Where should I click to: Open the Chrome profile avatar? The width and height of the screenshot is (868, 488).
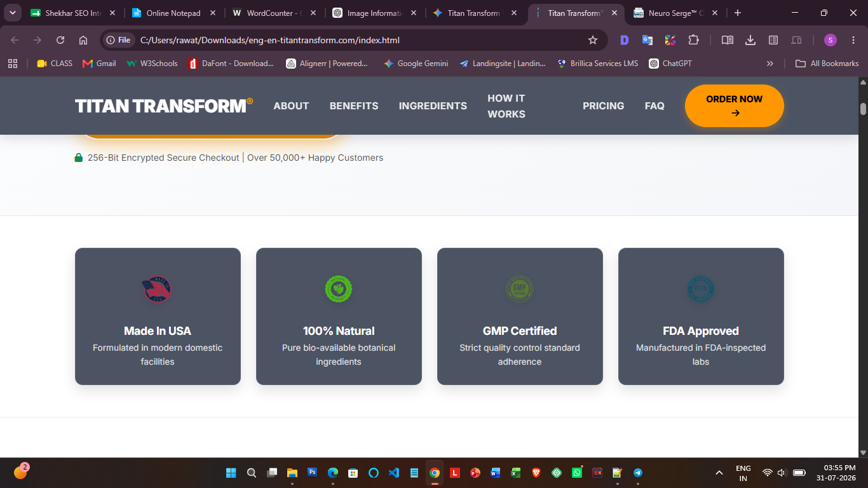point(831,40)
